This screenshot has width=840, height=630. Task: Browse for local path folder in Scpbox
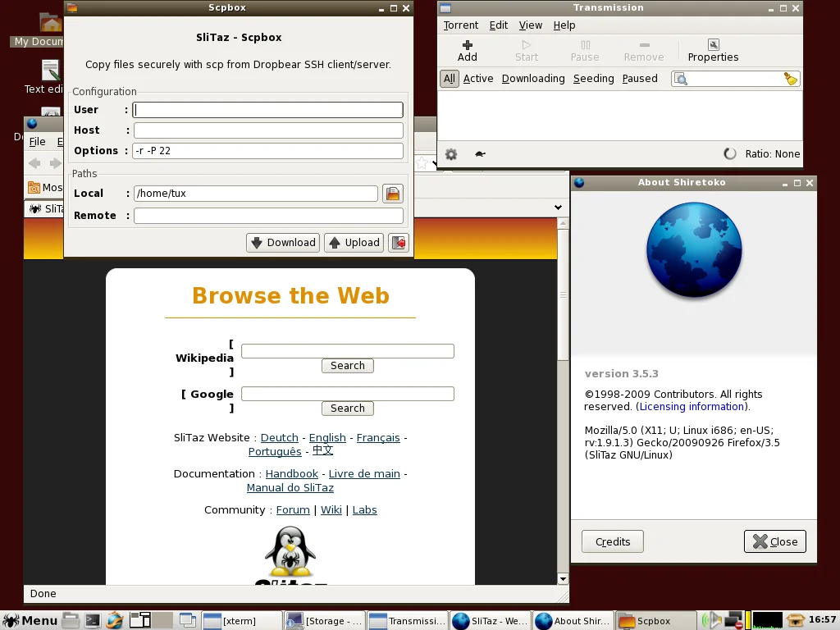(x=393, y=194)
